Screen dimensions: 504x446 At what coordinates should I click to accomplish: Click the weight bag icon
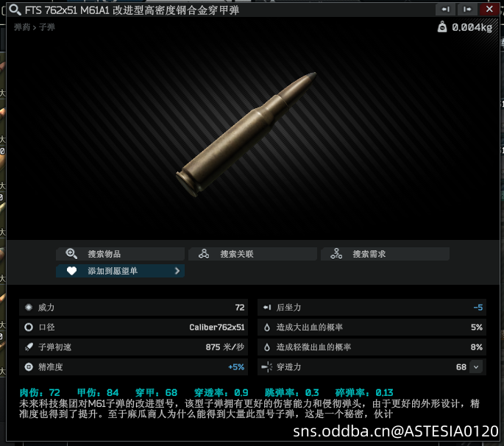pos(442,26)
